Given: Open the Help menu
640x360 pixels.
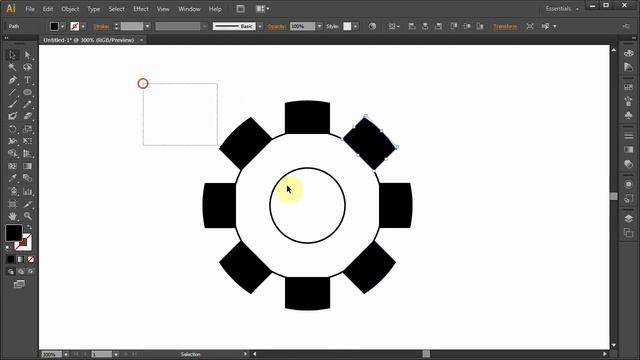Looking at the screenshot, I should coord(215,9).
